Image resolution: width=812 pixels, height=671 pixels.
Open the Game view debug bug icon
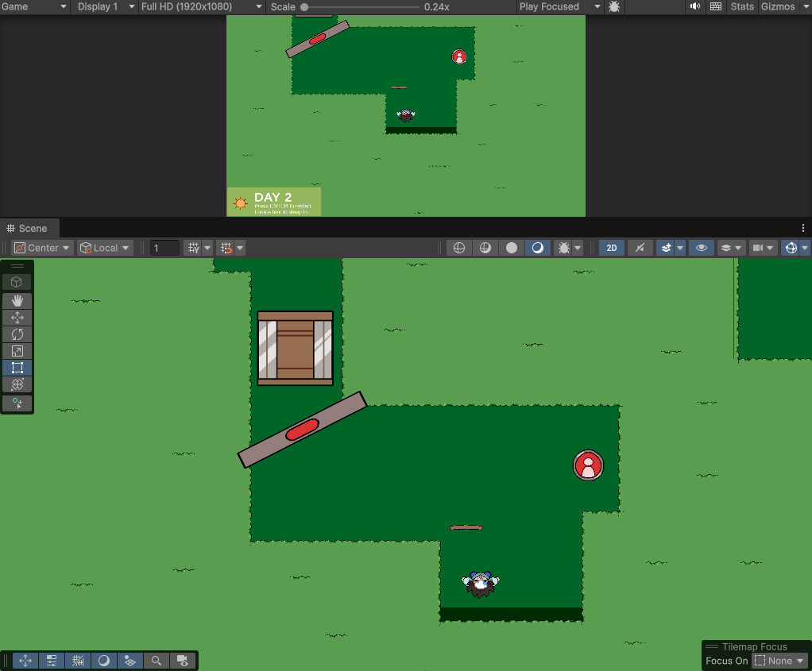tap(614, 6)
